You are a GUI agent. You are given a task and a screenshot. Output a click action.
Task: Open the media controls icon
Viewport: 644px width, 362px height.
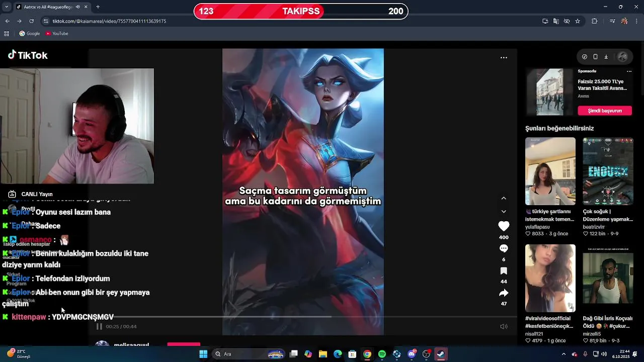click(x=612, y=21)
